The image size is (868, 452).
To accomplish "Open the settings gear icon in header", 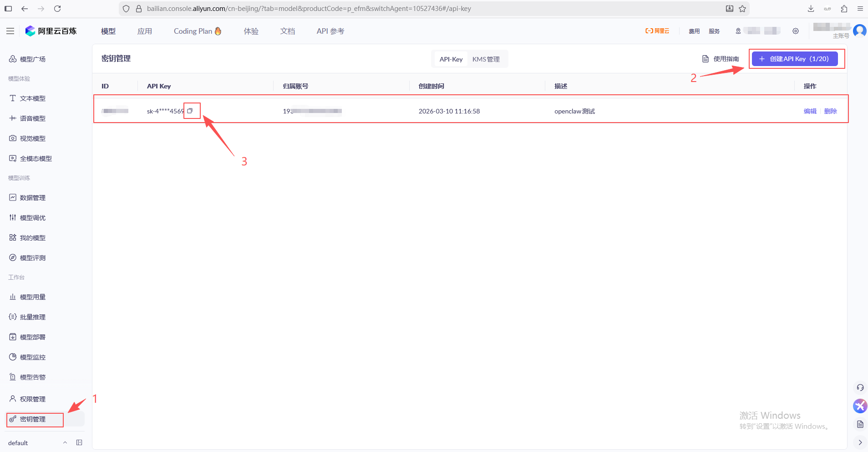I will pos(795,31).
